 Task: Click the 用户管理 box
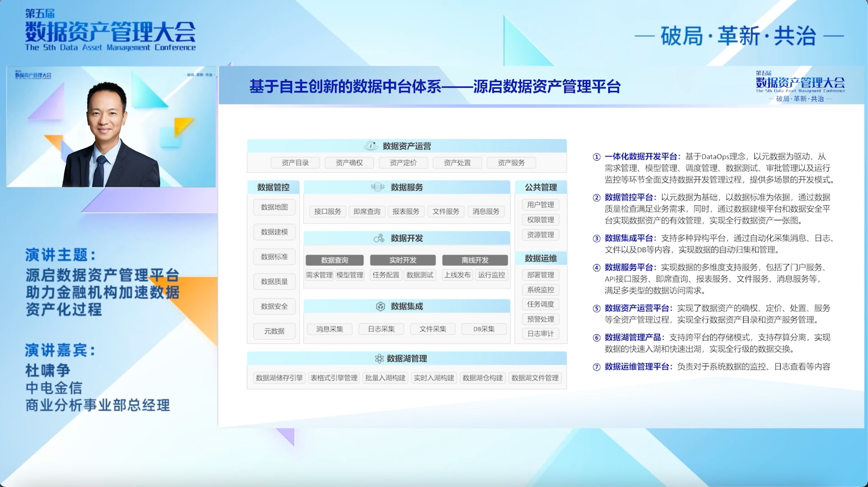tap(541, 204)
